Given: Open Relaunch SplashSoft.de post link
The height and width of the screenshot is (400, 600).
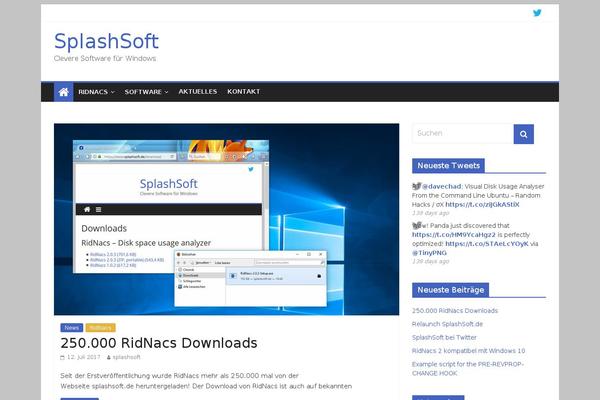Looking at the screenshot, I should [x=447, y=324].
